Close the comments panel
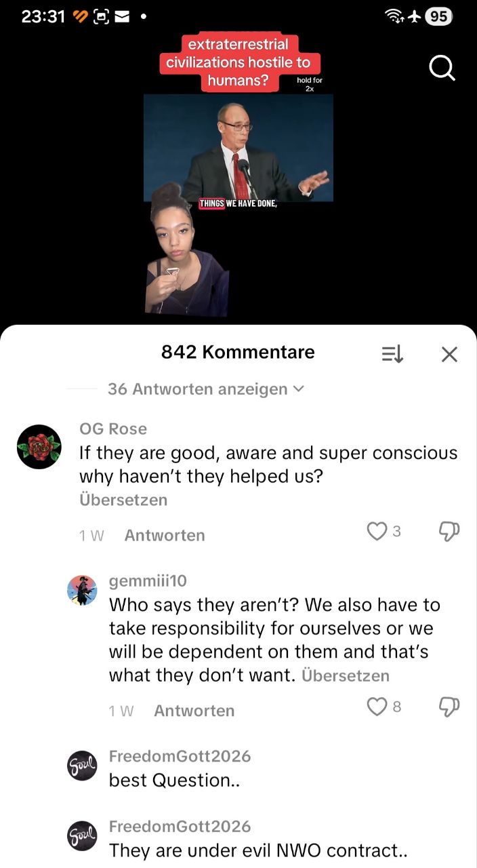The height and width of the screenshot is (868, 477). click(x=449, y=354)
